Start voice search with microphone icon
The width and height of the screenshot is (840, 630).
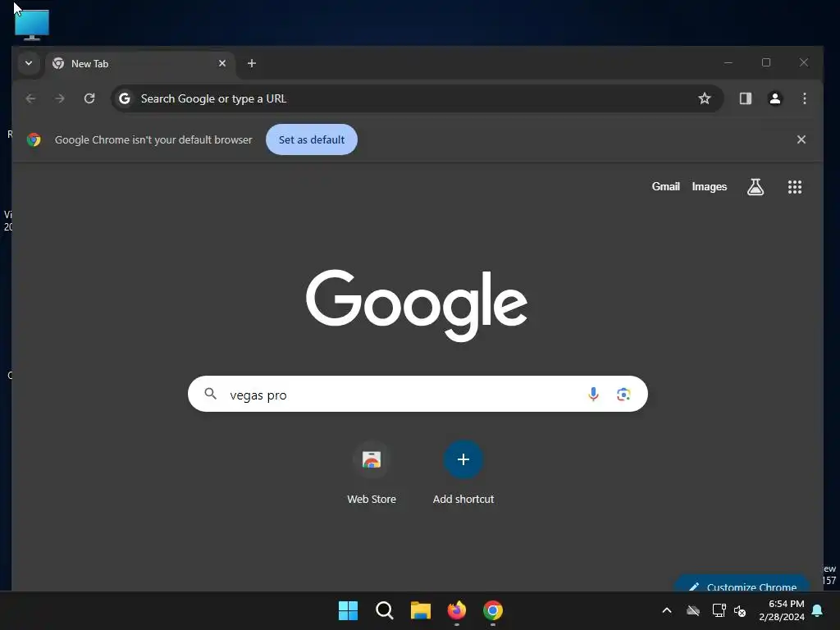coord(593,395)
